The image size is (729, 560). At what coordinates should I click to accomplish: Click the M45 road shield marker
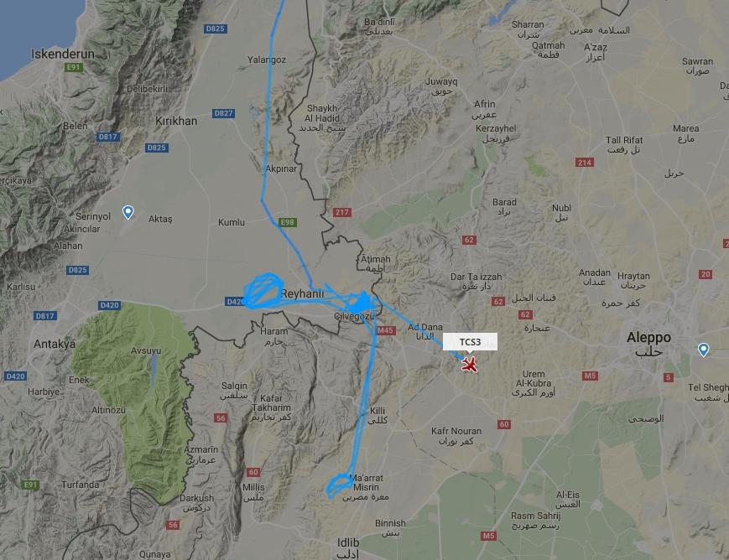[x=385, y=330]
